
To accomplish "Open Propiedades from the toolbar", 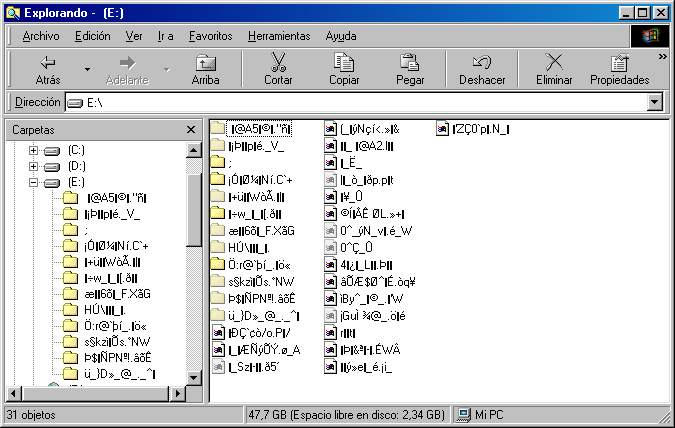I will tap(619, 69).
